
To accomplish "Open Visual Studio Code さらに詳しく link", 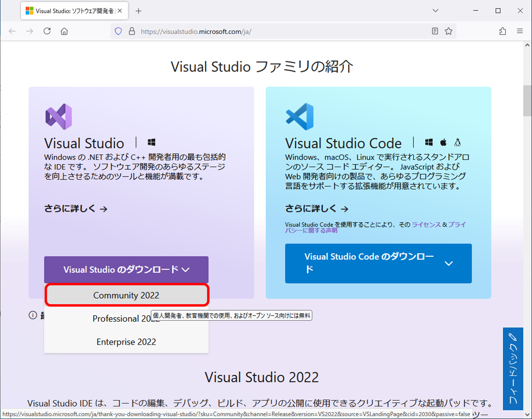I will click(317, 209).
